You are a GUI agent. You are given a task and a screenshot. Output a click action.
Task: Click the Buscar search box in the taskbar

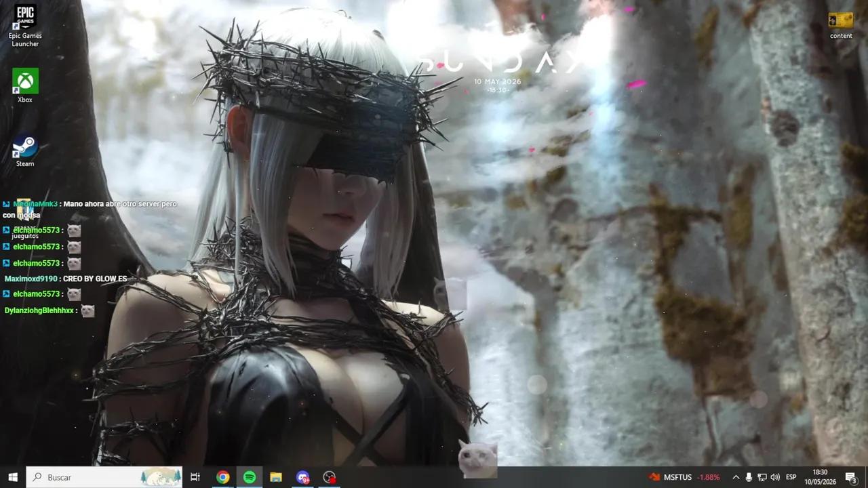[104, 477]
